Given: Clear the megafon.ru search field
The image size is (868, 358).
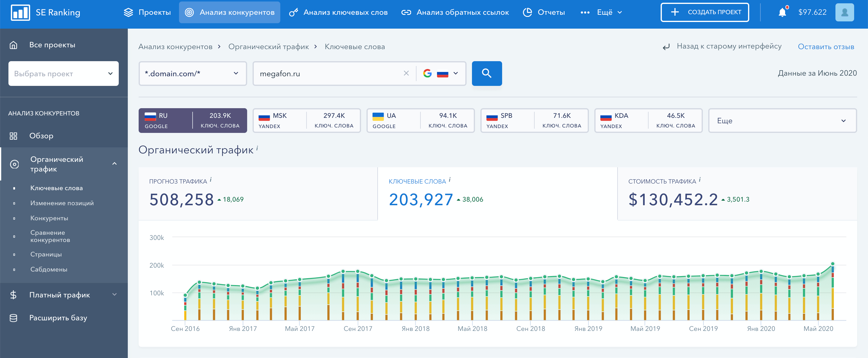Looking at the screenshot, I should (406, 73).
